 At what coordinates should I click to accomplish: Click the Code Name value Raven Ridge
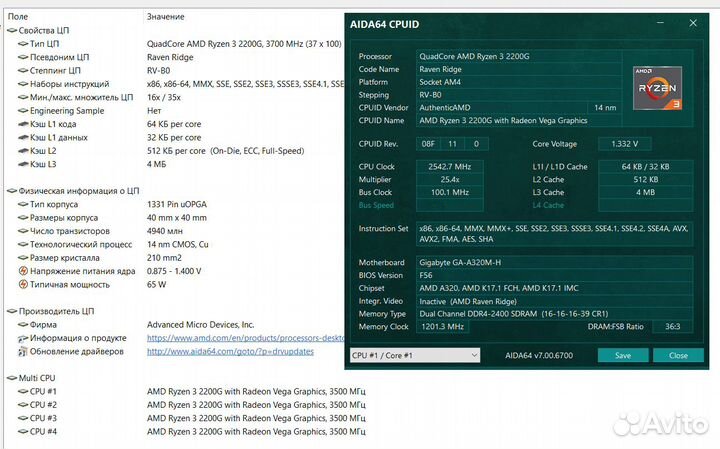tap(519, 69)
